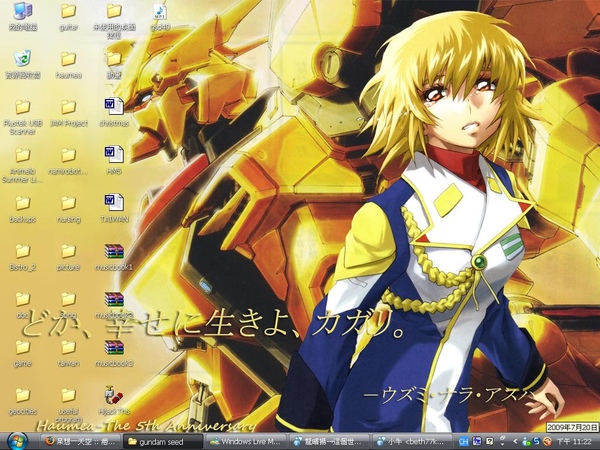The width and height of the screenshot is (600, 450).
Task: Expand hidden system tray icons arrow
Action: tap(515, 442)
